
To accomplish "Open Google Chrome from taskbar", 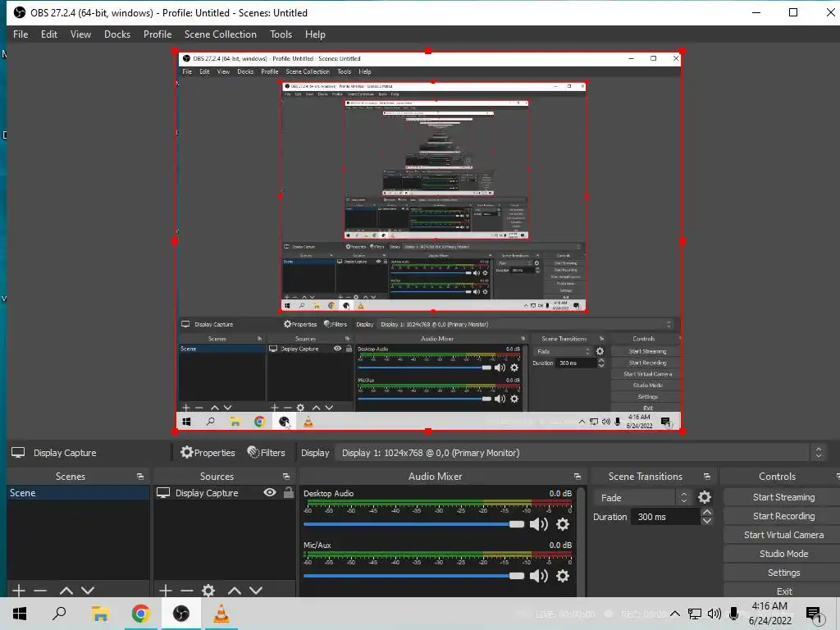I will (140, 614).
